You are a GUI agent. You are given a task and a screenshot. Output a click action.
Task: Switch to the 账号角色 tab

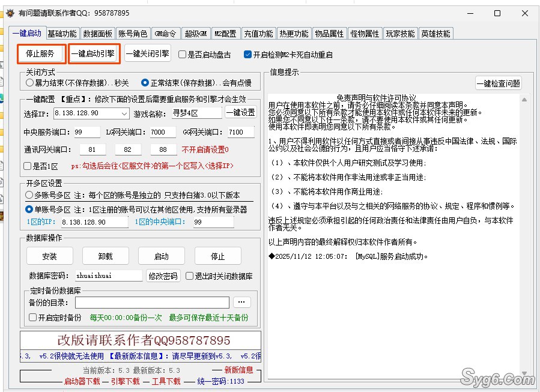coord(133,34)
